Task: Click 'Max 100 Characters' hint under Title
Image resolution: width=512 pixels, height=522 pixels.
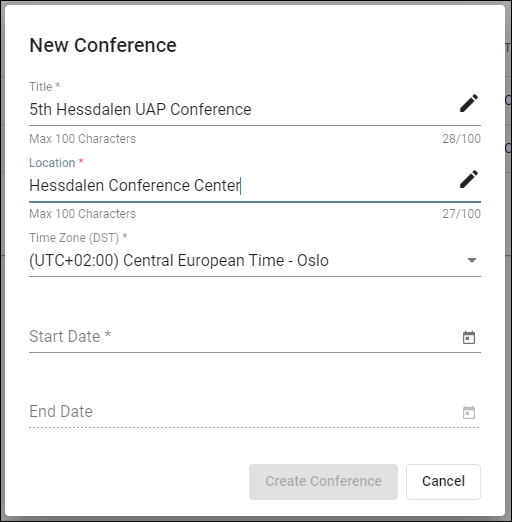Action: point(83,139)
